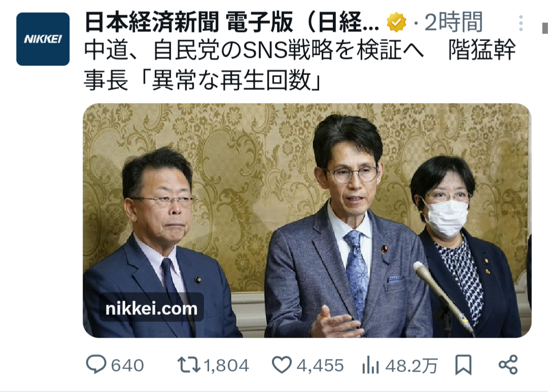The height and width of the screenshot is (392, 548).
Task: Open the view analytics bar chart icon
Action: 370,365
